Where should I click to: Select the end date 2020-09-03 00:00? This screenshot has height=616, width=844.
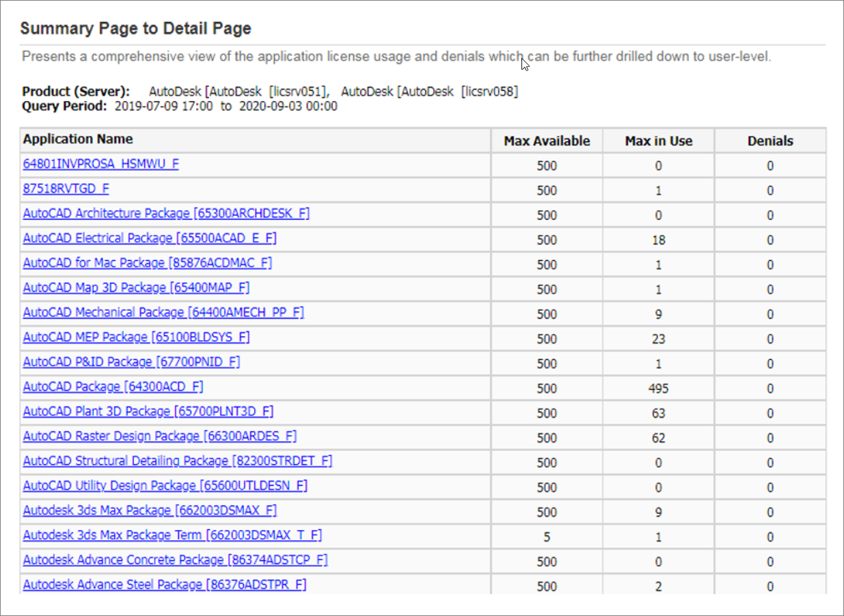pos(288,106)
